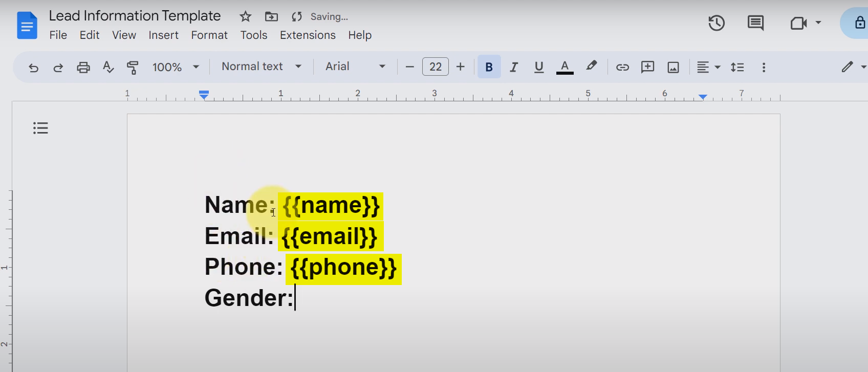This screenshot has width=868, height=372.
Task: Open the View menu
Action: [124, 35]
